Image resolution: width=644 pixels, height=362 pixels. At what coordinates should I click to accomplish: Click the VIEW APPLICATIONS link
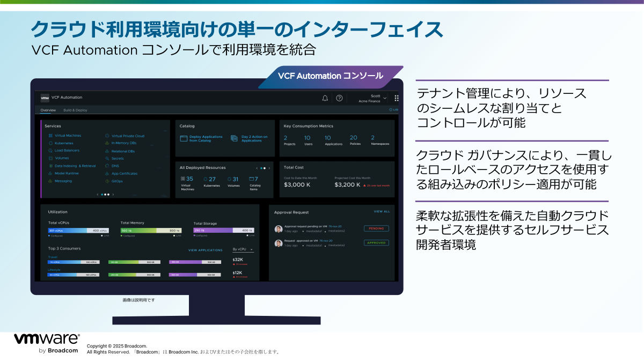coord(205,250)
